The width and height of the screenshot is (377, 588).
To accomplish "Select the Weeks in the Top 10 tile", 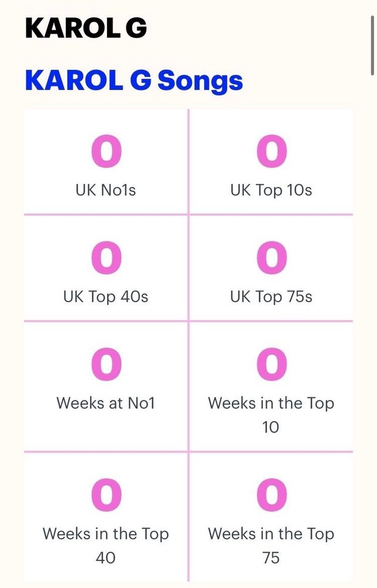I will click(271, 387).
